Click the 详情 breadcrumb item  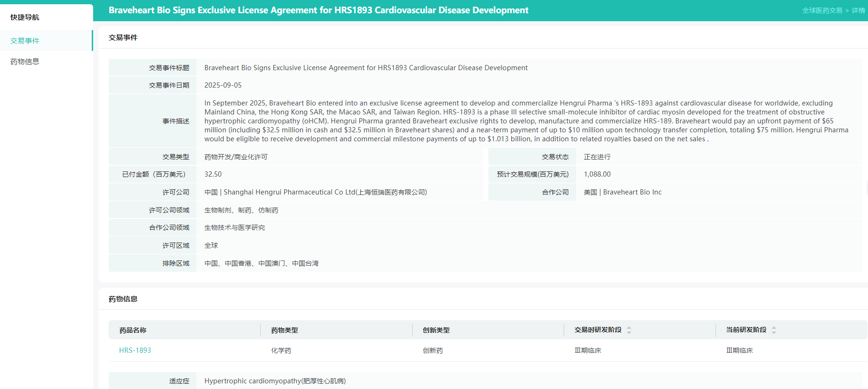coord(858,10)
